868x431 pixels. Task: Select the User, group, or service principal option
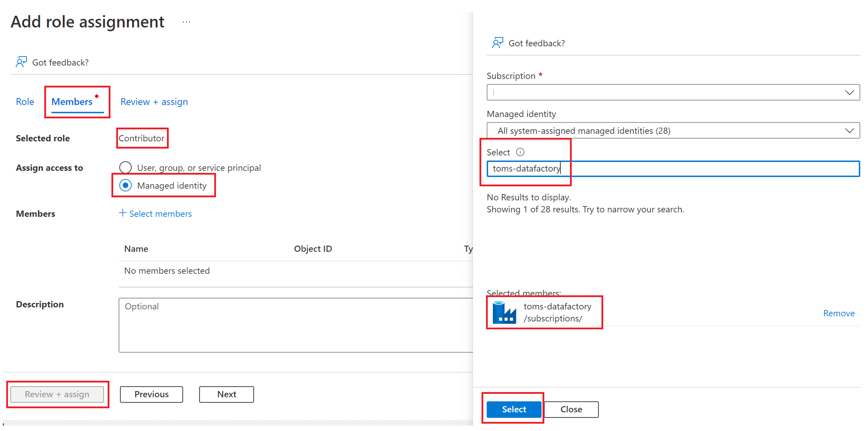(x=125, y=167)
